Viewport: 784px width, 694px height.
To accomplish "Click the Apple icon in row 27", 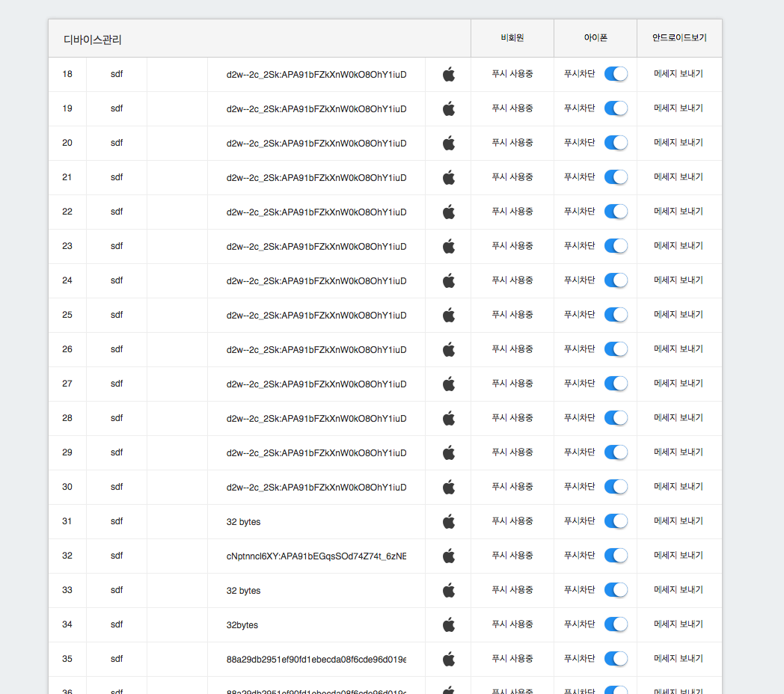I will tap(448, 384).
